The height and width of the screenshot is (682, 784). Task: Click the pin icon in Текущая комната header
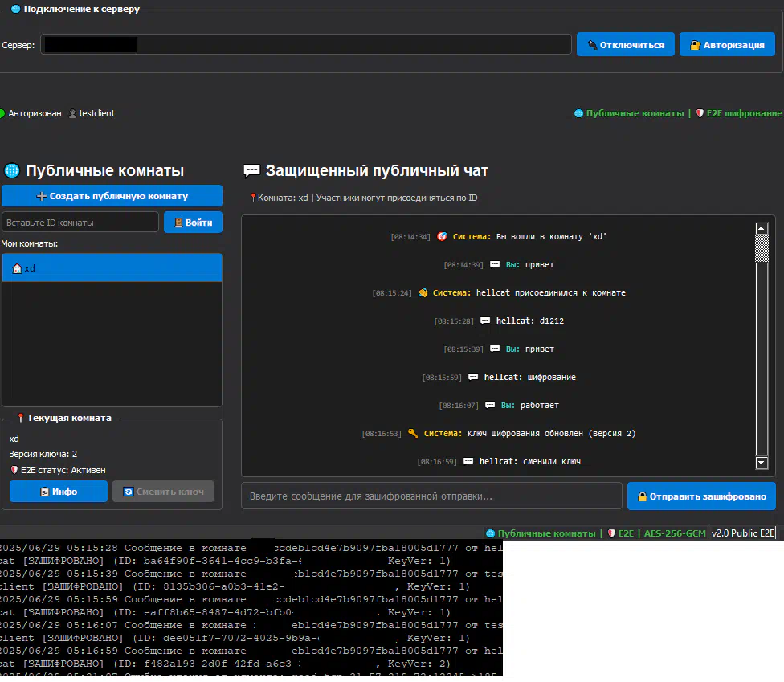pyautogui.click(x=21, y=418)
